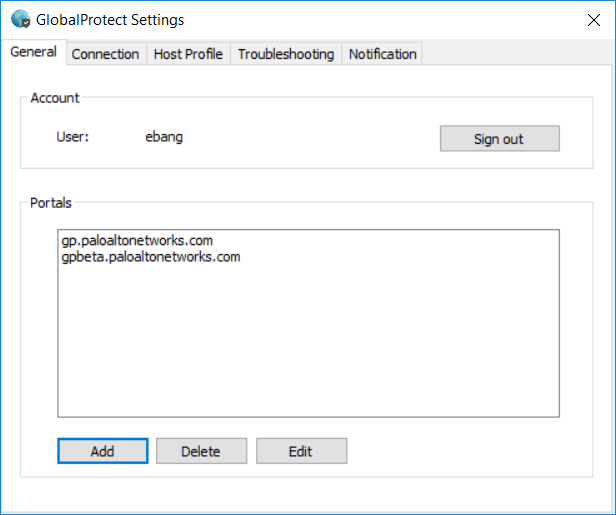
Task: Click the GlobalProtect globe icon in title bar
Action: pos(20,19)
